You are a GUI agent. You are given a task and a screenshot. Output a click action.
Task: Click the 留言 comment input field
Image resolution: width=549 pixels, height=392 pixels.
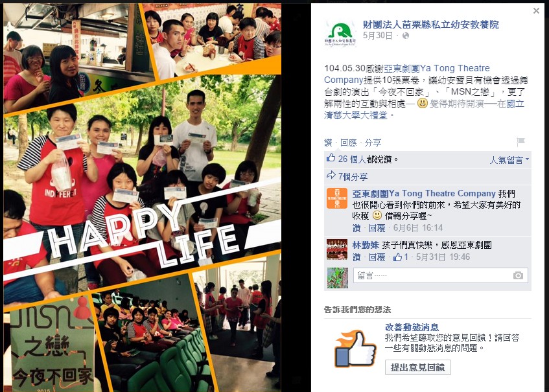click(441, 276)
